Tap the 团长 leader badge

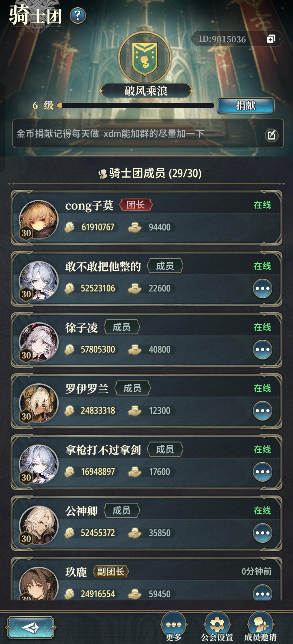tap(136, 205)
